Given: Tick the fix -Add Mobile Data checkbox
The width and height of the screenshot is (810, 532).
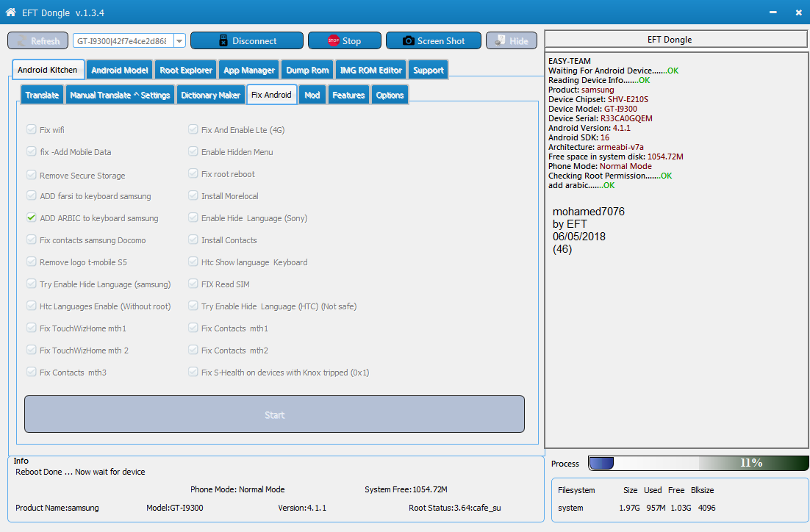Looking at the screenshot, I should coord(32,151).
